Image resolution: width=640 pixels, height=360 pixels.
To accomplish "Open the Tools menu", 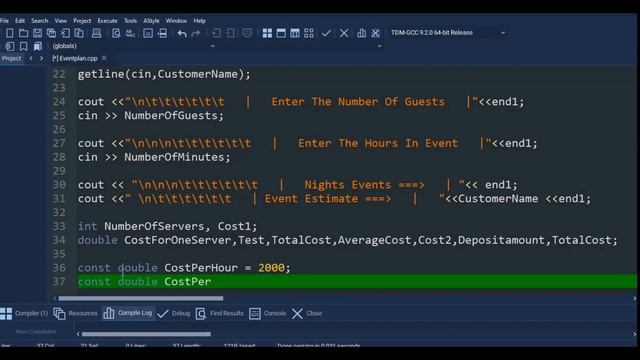I will click(130, 21).
